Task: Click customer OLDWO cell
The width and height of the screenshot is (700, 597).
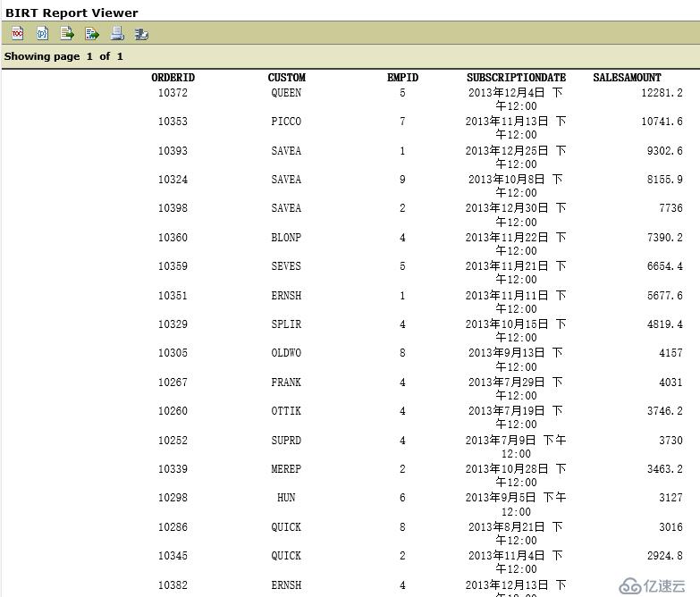Action: (286, 353)
